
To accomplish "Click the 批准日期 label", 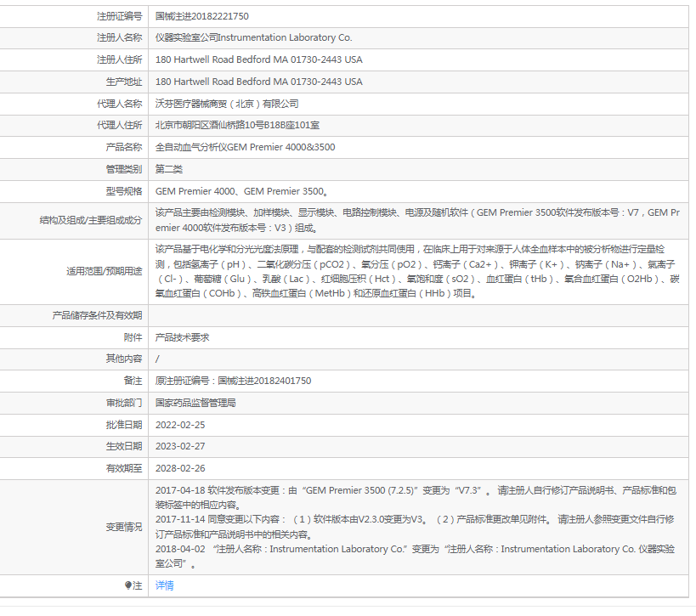I will click(124, 425).
